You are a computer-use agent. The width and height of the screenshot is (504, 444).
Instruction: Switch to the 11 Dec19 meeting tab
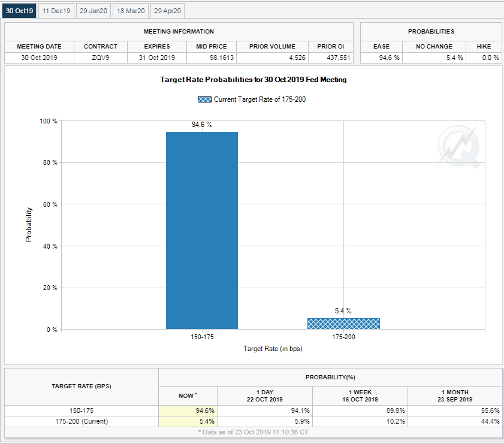tap(57, 11)
